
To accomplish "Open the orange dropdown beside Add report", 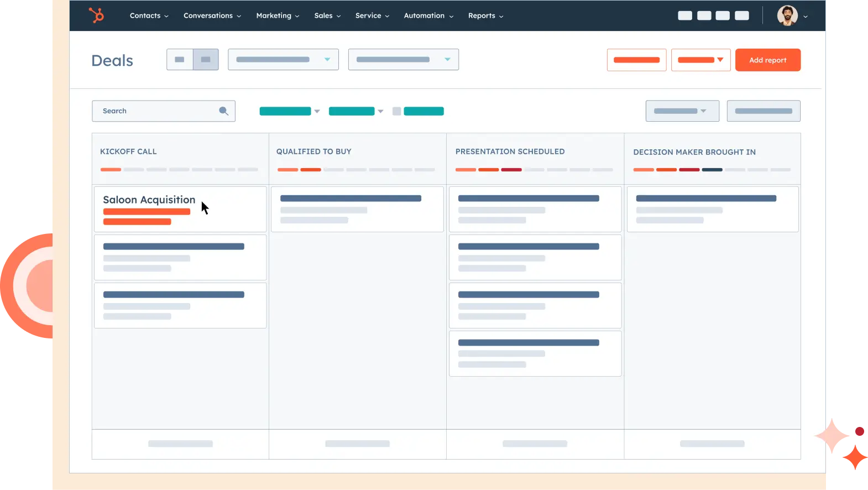I will (700, 60).
